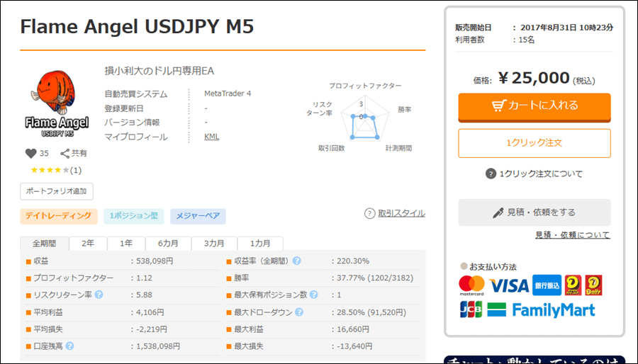This screenshot has height=364, width=638.
Task: Click help icon next to 最大ドローダウン
Action: click(x=300, y=312)
